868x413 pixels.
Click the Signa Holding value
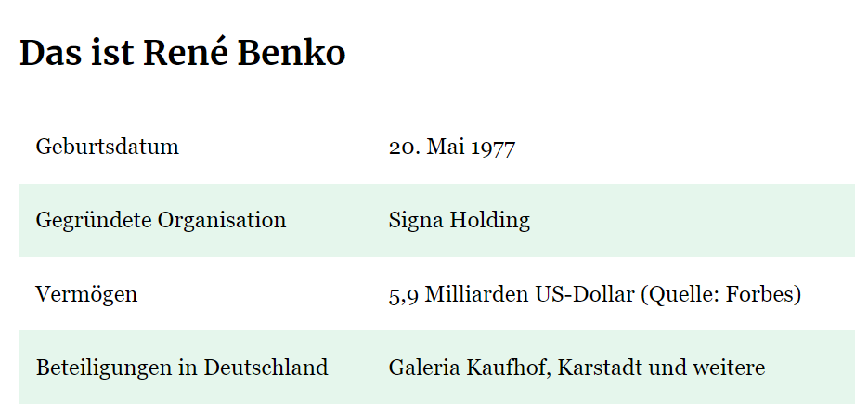click(x=459, y=220)
